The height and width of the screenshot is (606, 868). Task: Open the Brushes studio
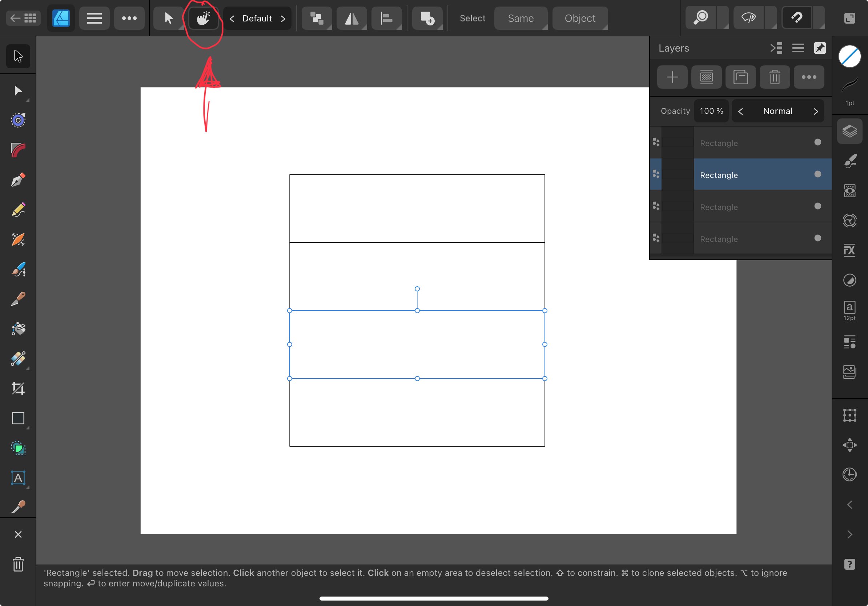(849, 161)
